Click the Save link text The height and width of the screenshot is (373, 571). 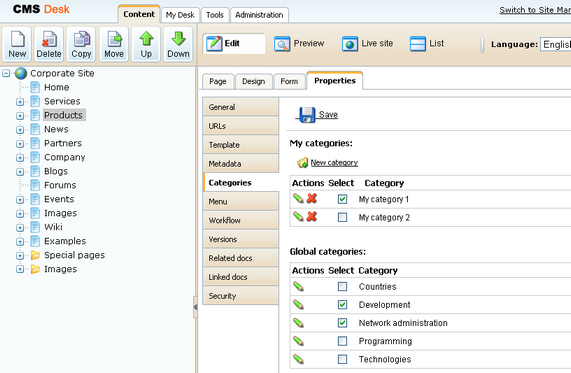(x=328, y=115)
